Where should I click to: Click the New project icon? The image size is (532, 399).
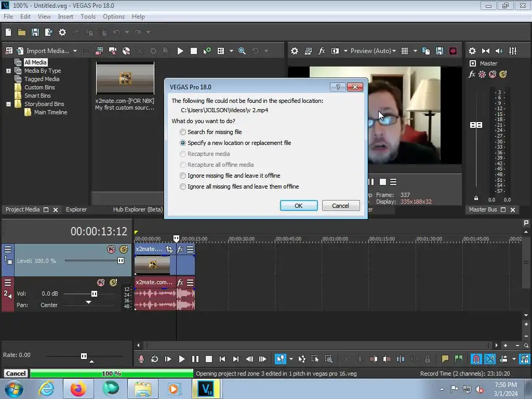click(8, 32)
